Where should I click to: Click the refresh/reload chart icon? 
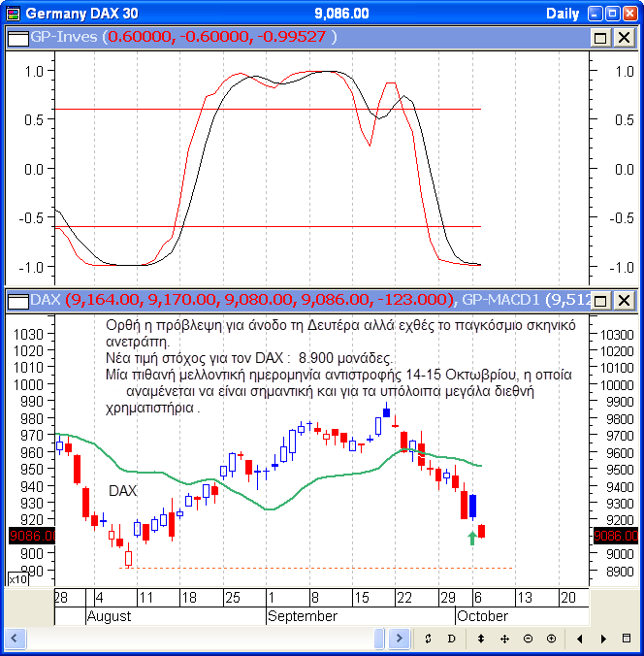pos(429,639)
